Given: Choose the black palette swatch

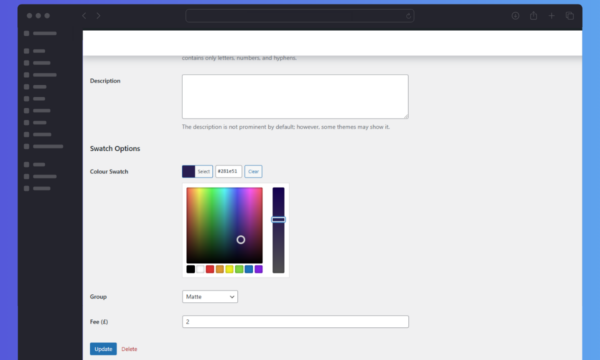Looking at the screenshot, I should click(191, 269).
